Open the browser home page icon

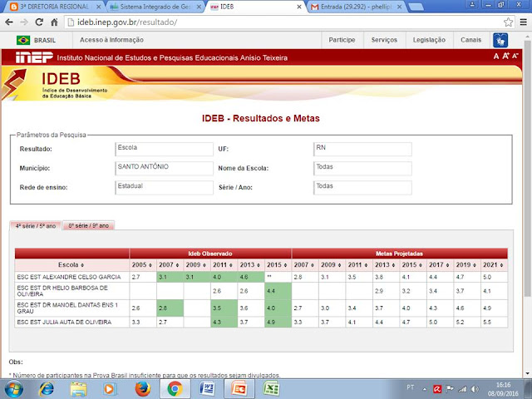[x=54, y=22]
